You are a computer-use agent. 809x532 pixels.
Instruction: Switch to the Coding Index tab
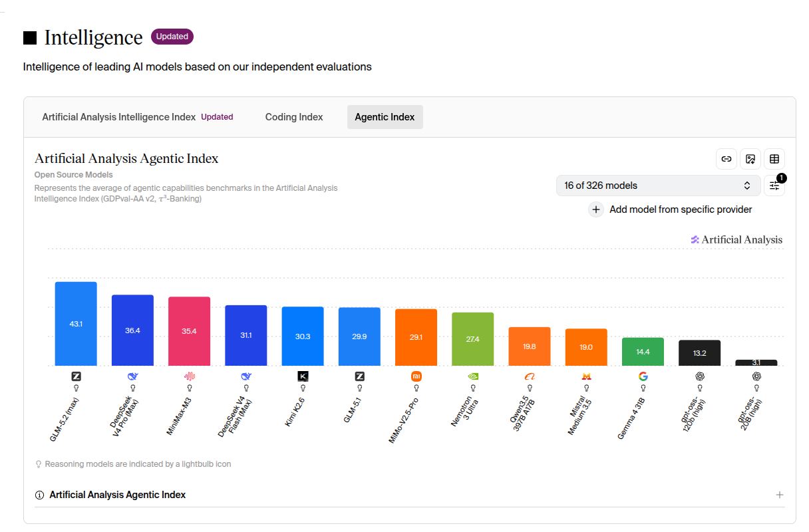(294, 117)
